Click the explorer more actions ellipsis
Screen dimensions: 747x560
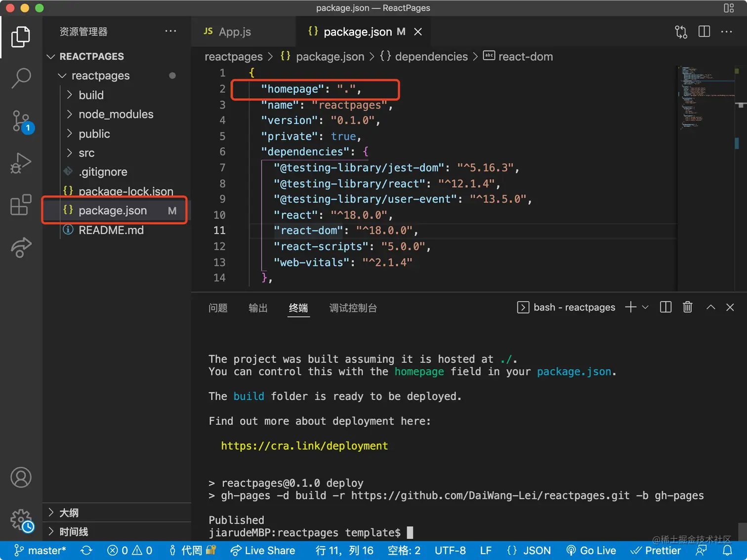pyautogui.click(x=170, y=31)
